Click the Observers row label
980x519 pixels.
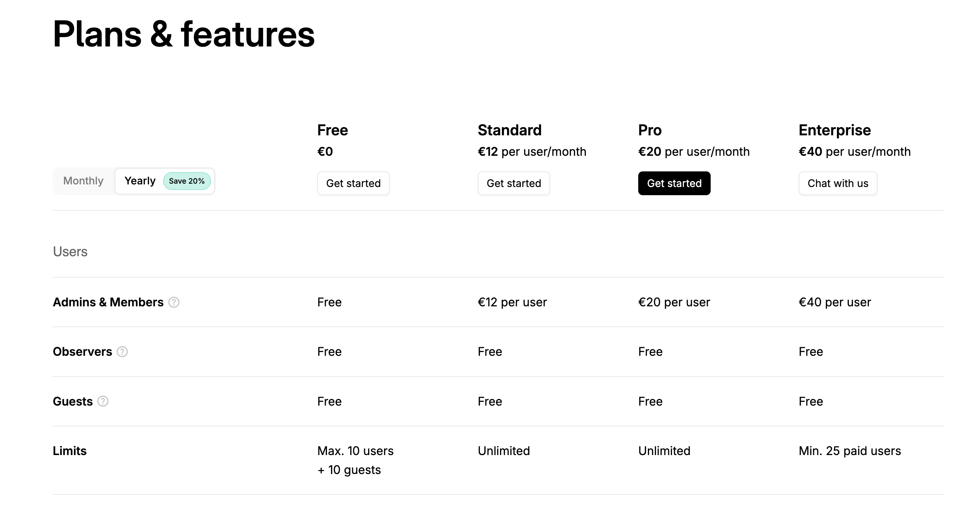[x=82, y=352]
